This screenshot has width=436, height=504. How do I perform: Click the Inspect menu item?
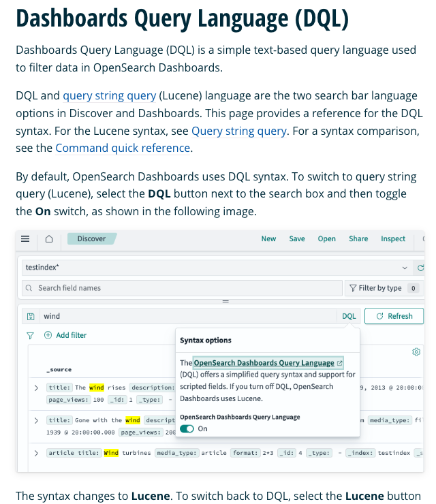393,239
